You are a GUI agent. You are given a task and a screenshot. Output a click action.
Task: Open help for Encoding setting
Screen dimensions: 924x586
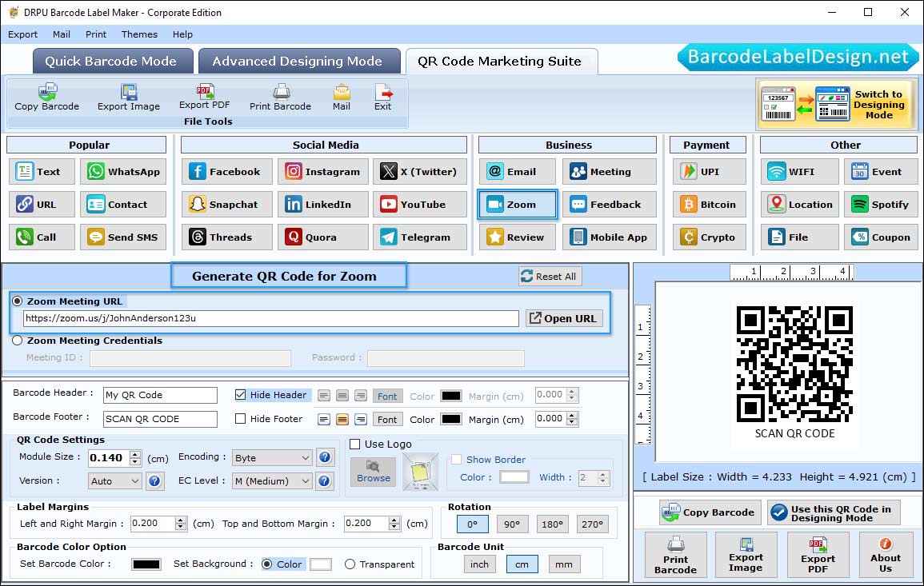point(325,457)
